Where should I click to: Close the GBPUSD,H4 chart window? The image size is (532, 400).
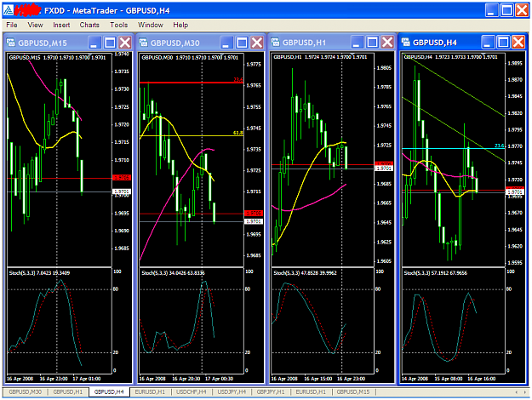(518, 43)
